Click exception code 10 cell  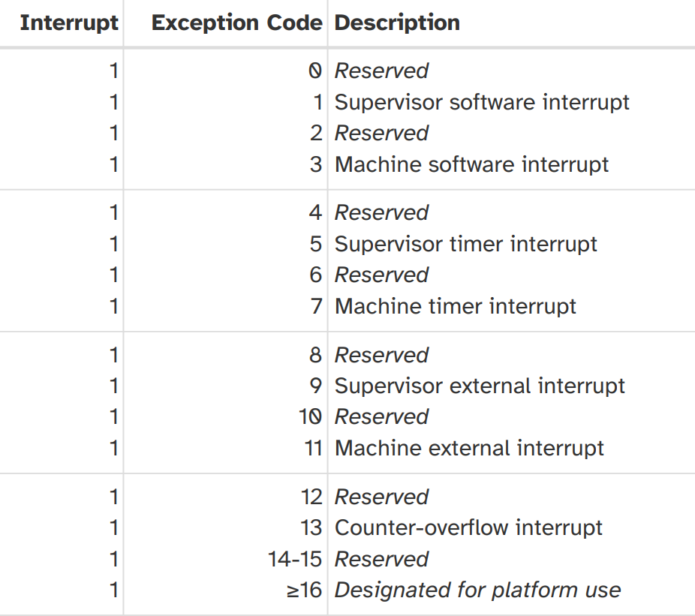coord(310,416)
